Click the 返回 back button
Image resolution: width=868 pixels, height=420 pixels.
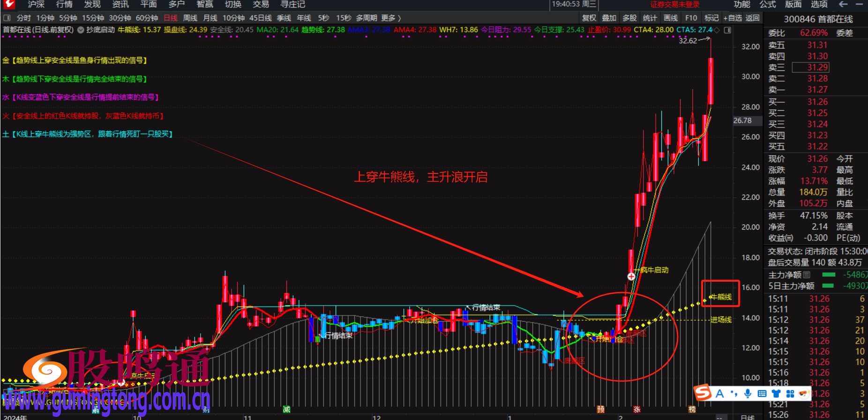coord(752,18)
